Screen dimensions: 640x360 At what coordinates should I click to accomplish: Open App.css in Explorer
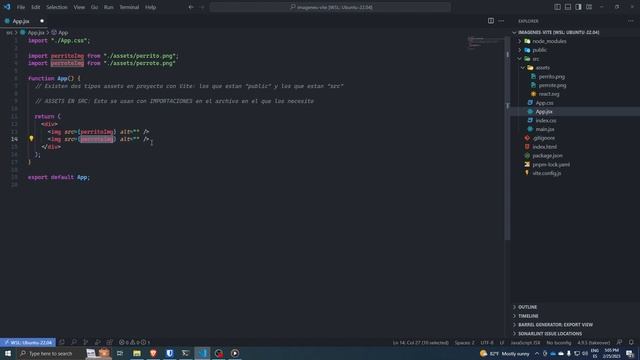544,103
